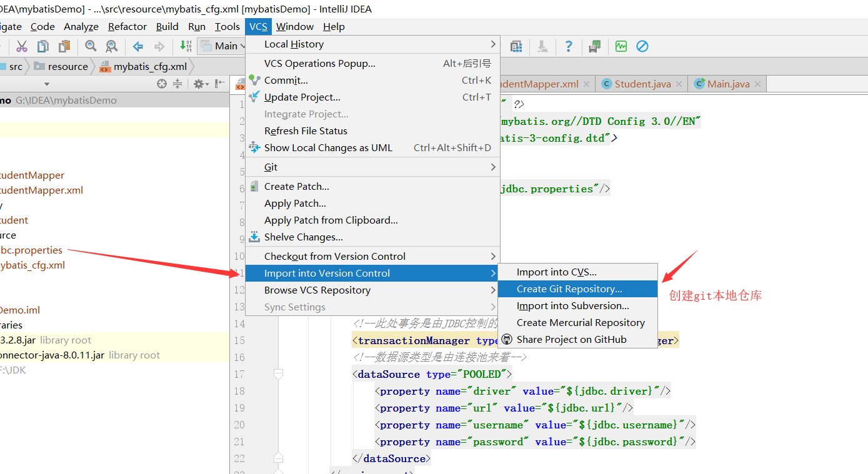Click the Build project green arrow icon
Image resolution: width=868 pixels, height=474 pixels.
(186, 46)
